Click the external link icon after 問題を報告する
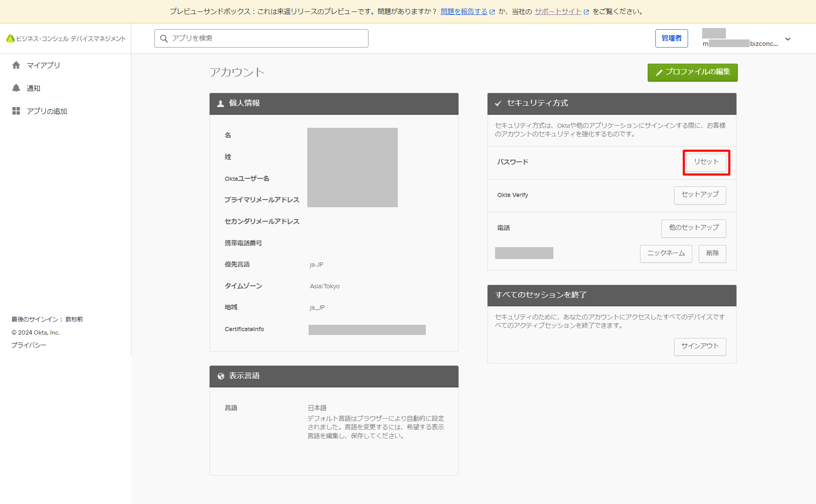The height and width of the screenshot is (504, 816). pyautogui.click(x=492, y=12)
